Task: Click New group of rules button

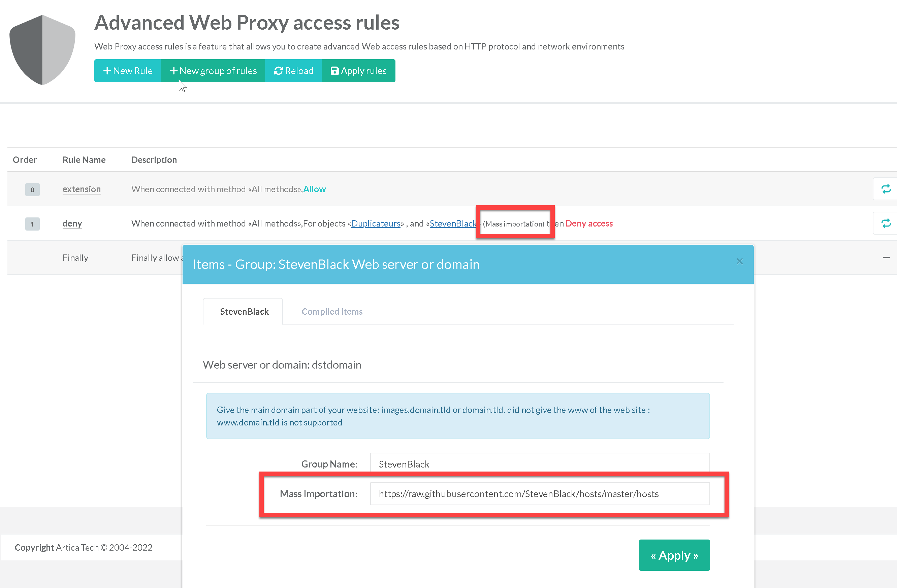Action: coord(213,71)
